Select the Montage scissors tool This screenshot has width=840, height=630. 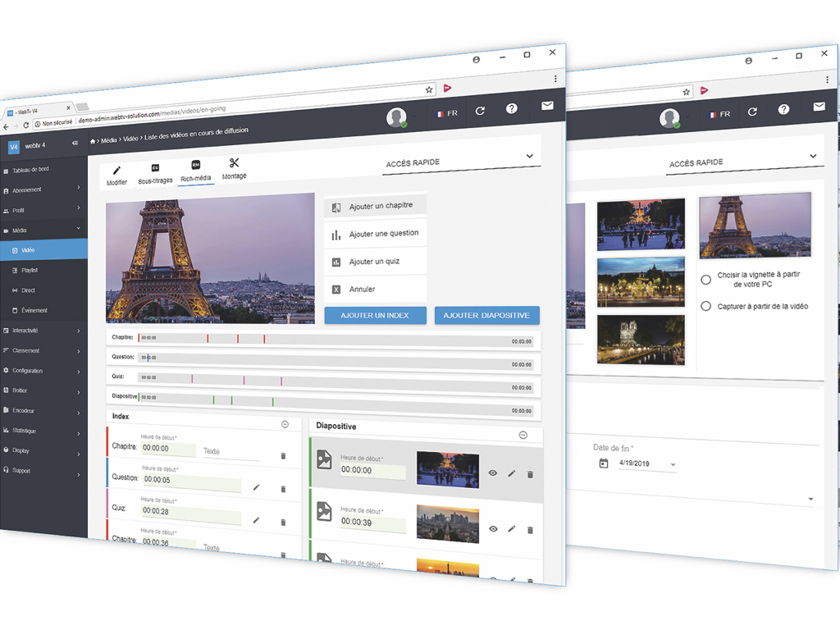click(234, 163)
